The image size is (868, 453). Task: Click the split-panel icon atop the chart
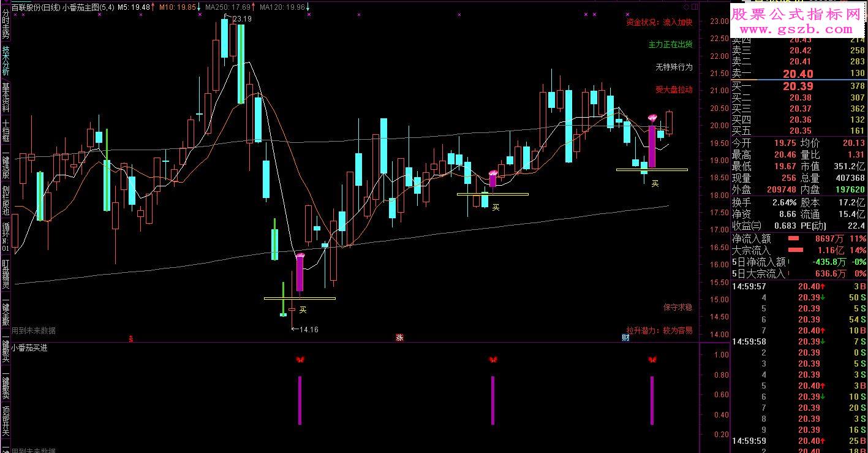click(x=695, y=7)
